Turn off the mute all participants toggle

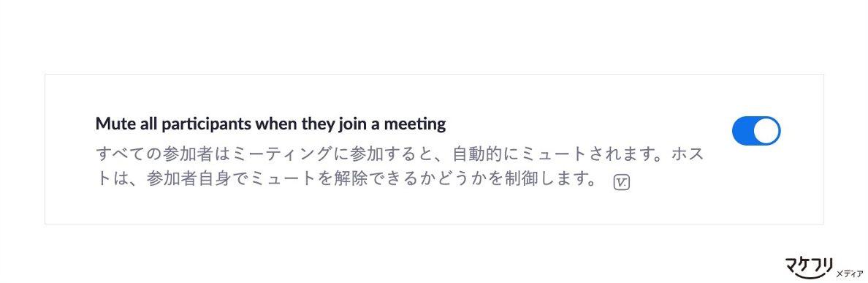[755, 131]
